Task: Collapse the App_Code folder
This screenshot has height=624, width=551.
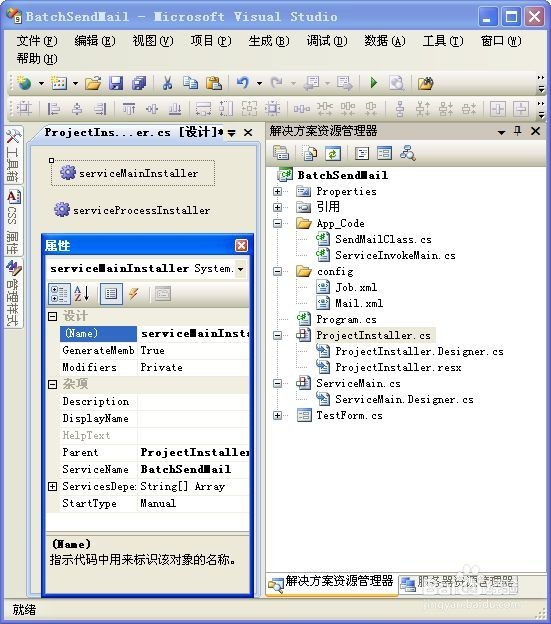Action: pyautogui.click(x=277, y=223)
